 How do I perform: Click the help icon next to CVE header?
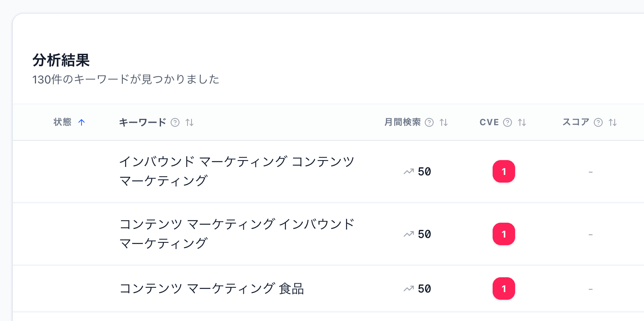(x=508, y=122)
